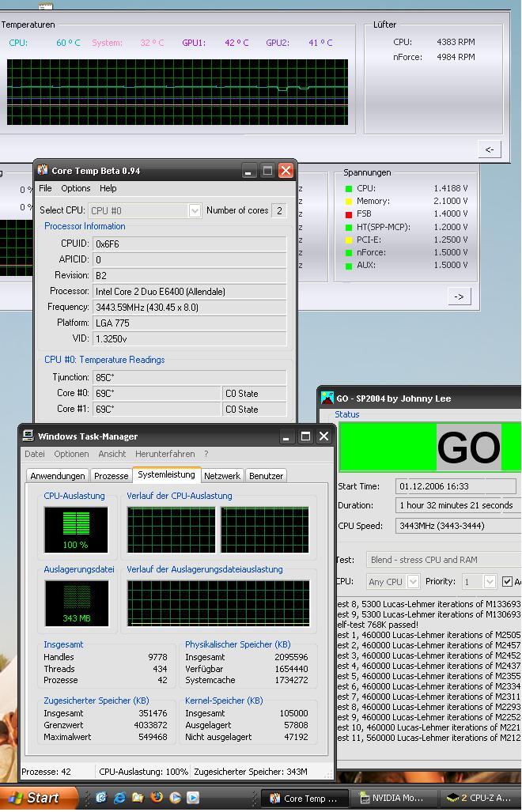Switch to Prozesse tab
Screen dimensions: 522x812
[111, 476]
